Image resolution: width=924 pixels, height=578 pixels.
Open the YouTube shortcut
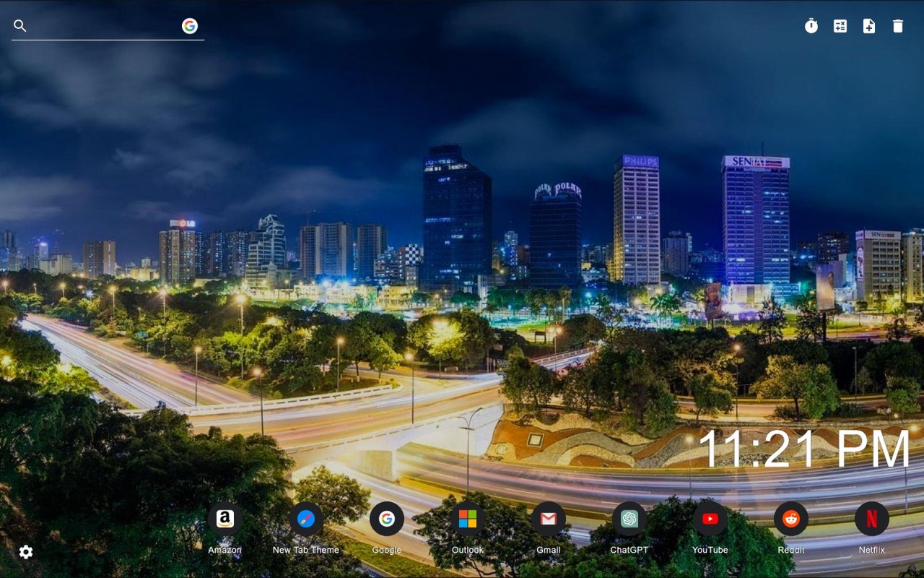click(710, 519)
